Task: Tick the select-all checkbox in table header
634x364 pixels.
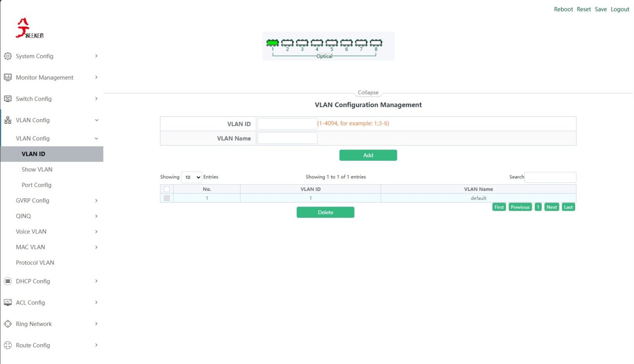Action: (x=167, y=189)
